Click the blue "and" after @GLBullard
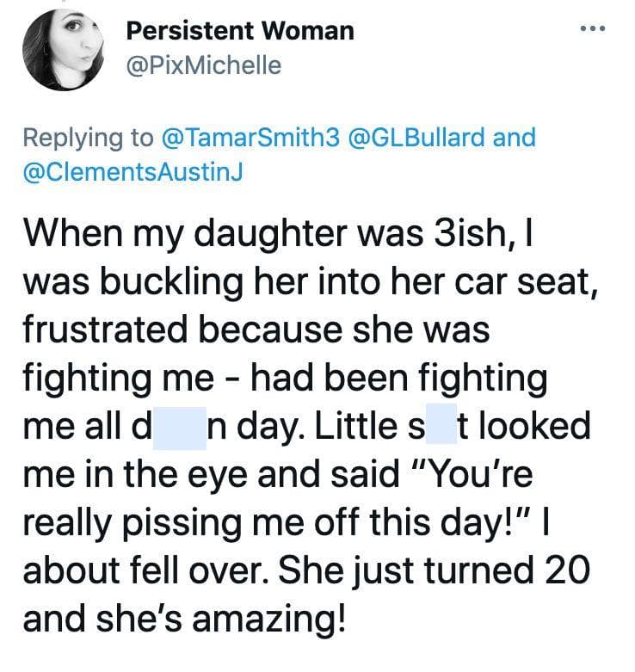The width and height of the screenshot is (635, 672). [x=515, y=137]
